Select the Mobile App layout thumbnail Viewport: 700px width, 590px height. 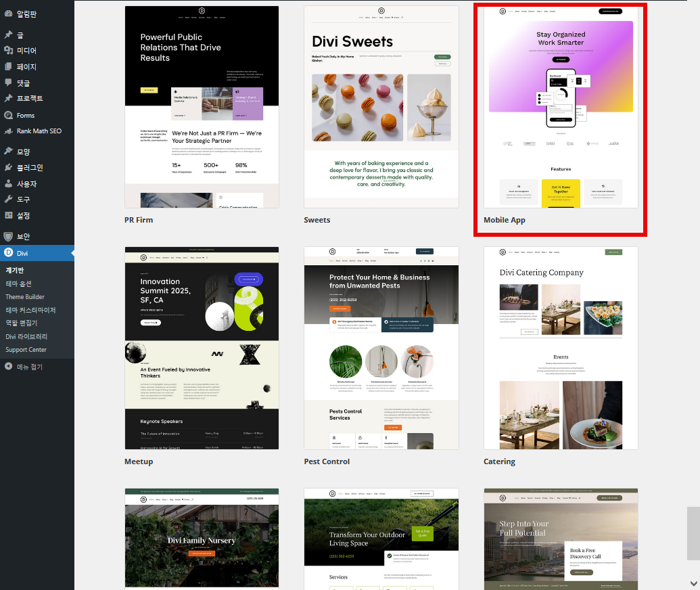pyautogui.click(x=561, y=107)
